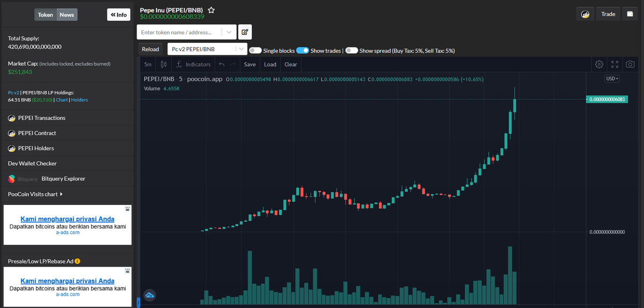Click the Presale/Low LP ad info icon
Viewport: 644px width, 308px height.
[77, 261]
